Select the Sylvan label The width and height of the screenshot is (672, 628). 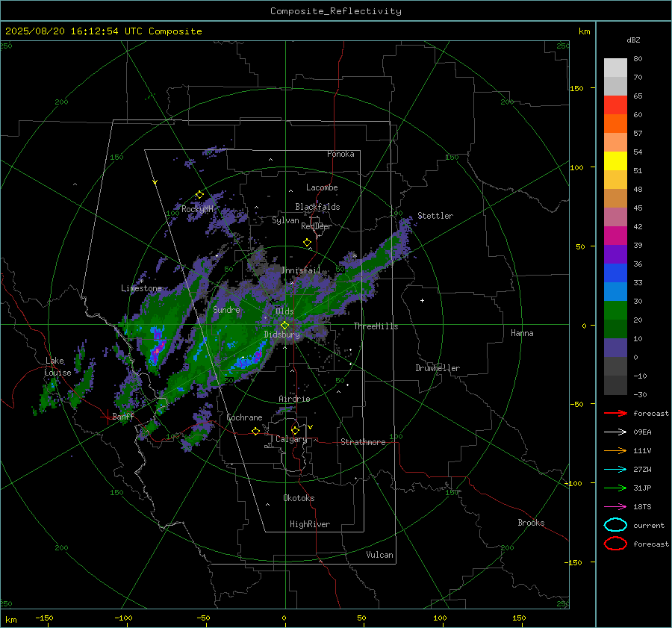click(x=285, y=220)
